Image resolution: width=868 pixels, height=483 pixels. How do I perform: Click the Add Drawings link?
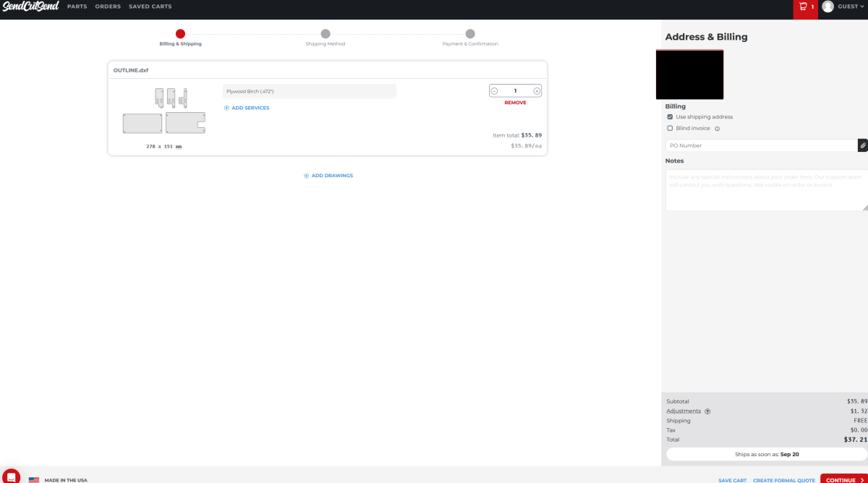[x=328, y=176]
